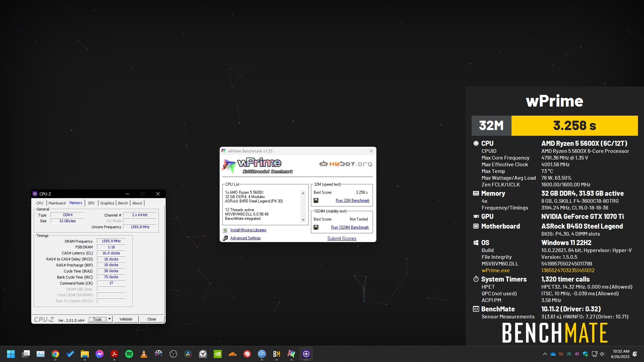644x362 pixels.
Task: Open qBittorrent from the taskbar
Action: (x=262, y=354)
